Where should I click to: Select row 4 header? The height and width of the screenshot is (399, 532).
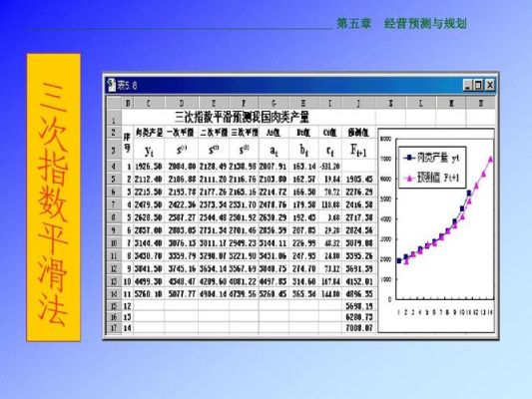point(114,167)
